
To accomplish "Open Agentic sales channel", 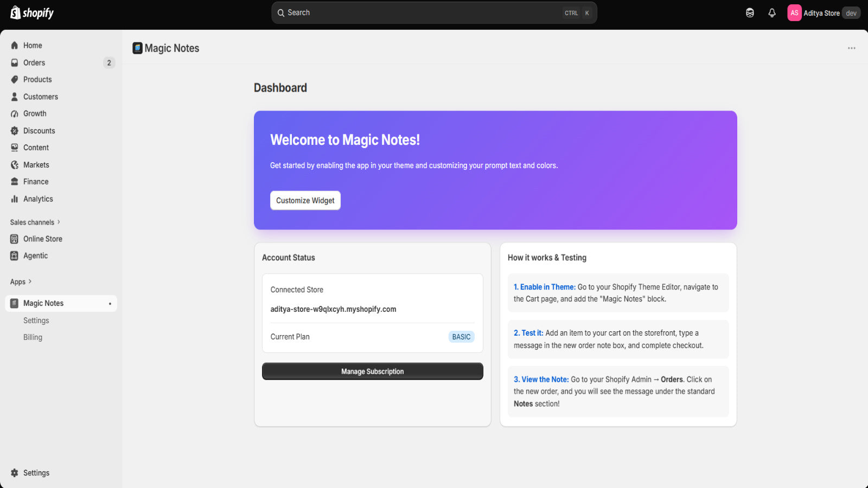I will pyautogui.click(x=61, y=256).
